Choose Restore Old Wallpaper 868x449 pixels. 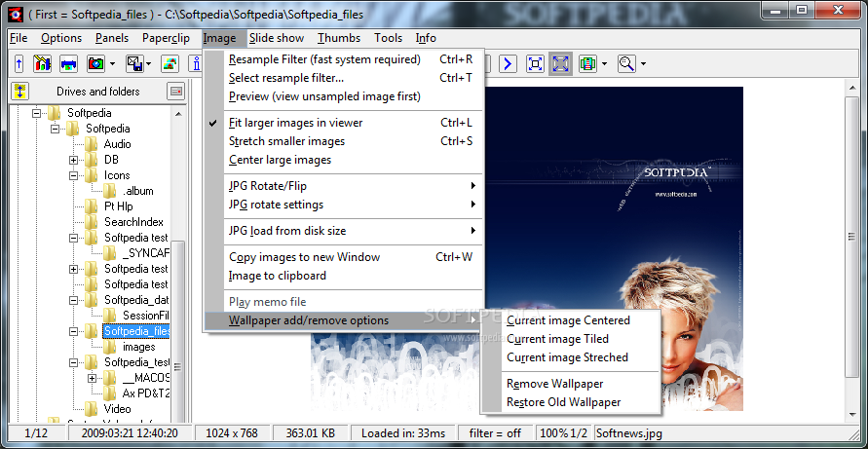[x=570, y=402]
